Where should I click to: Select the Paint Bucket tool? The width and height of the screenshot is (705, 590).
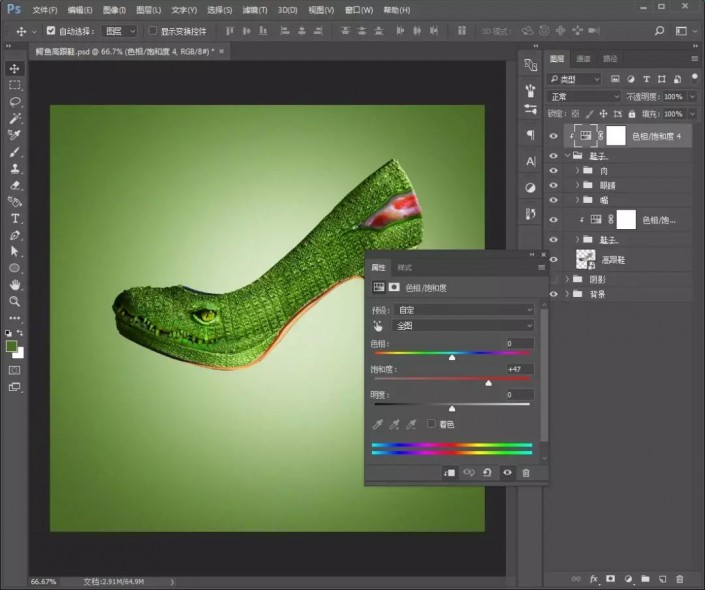coord(14,202)
